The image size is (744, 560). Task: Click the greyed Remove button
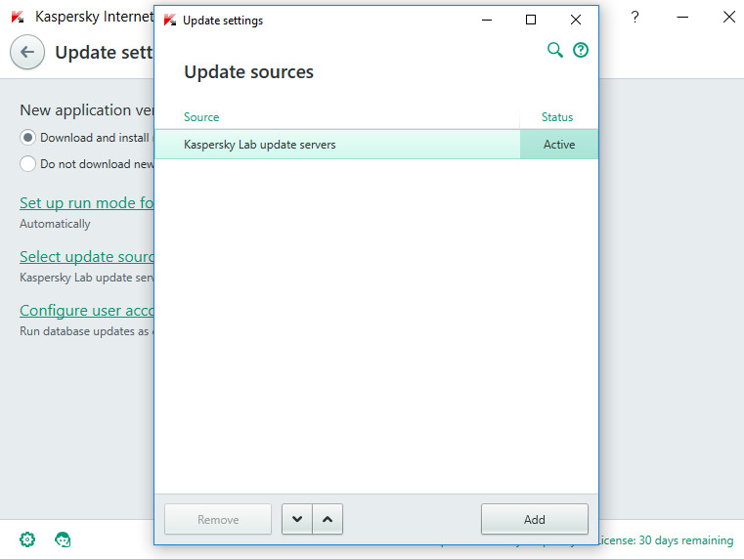click(x=218, y=519)
